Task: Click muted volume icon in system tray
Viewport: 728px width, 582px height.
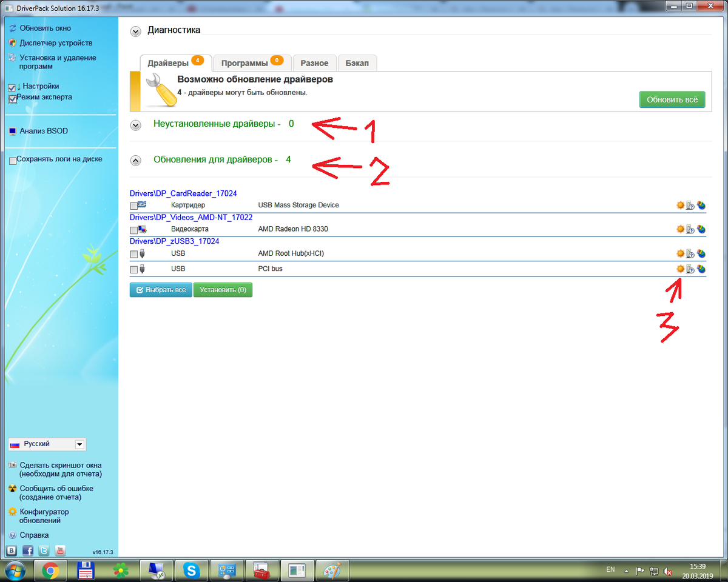Action: [668, 570]
